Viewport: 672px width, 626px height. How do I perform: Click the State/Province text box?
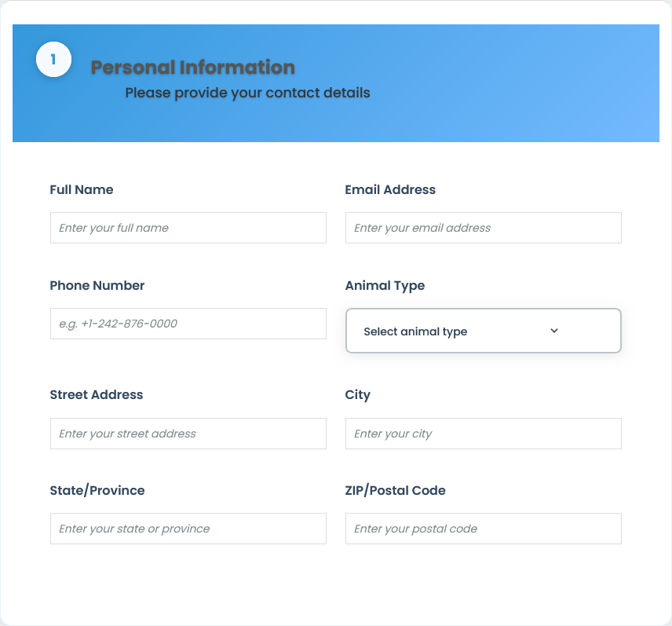click(188, 529)
